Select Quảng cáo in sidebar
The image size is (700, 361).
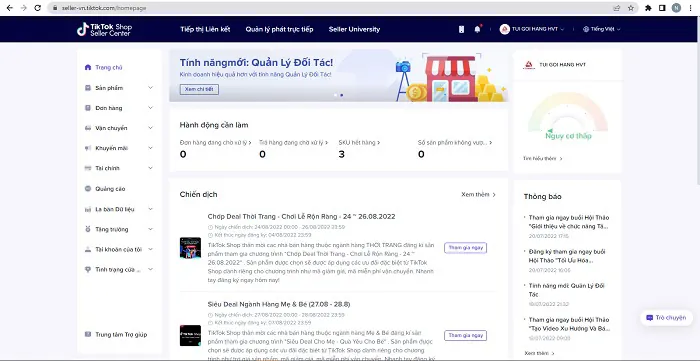[110, 189]
